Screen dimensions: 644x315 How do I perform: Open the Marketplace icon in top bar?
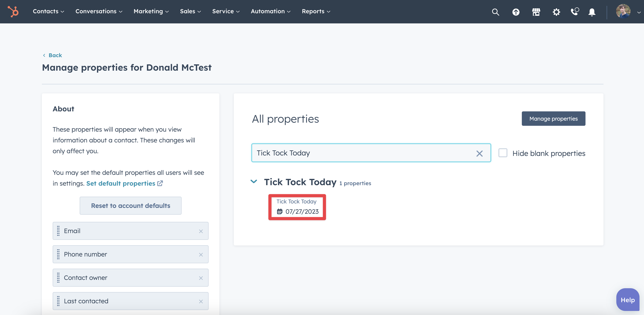[x=536, y=11]
